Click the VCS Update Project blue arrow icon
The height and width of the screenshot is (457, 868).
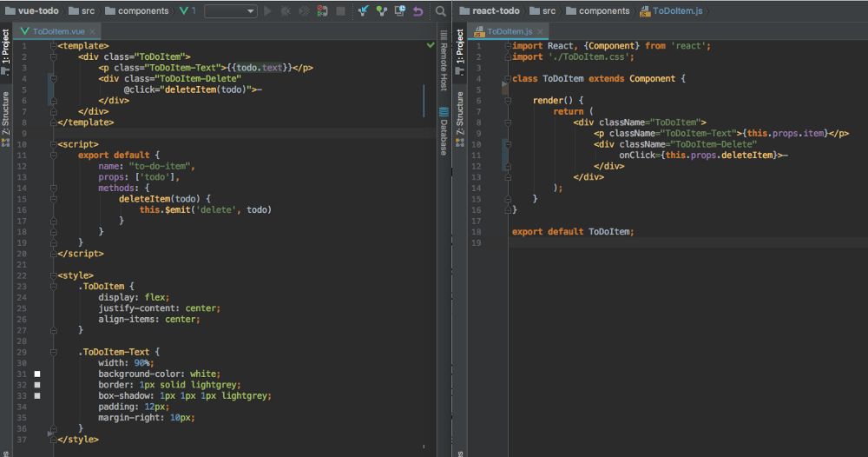click(x=363, y=11)
